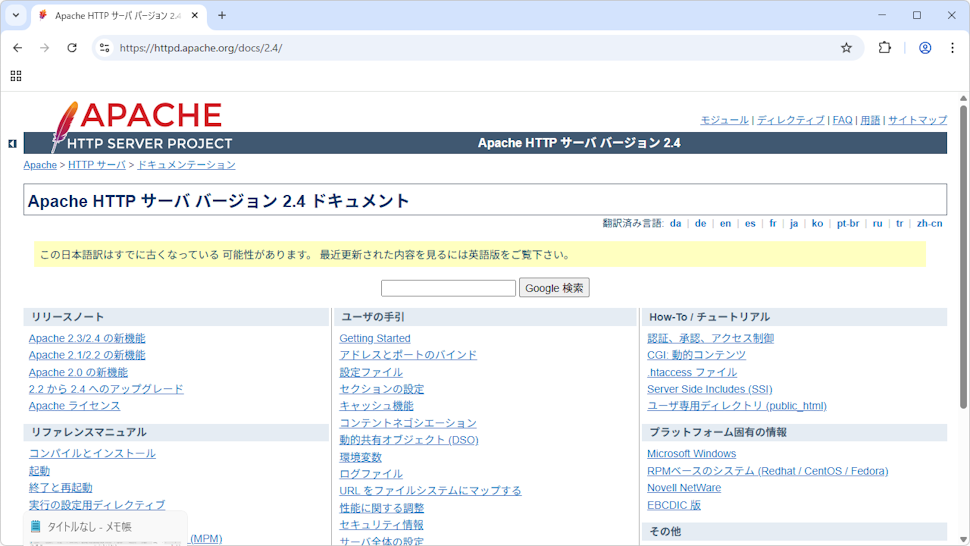970x546 pixels.
Task: Open Apache 2.1/2.2 の新機能
Action: click(87, 355)
